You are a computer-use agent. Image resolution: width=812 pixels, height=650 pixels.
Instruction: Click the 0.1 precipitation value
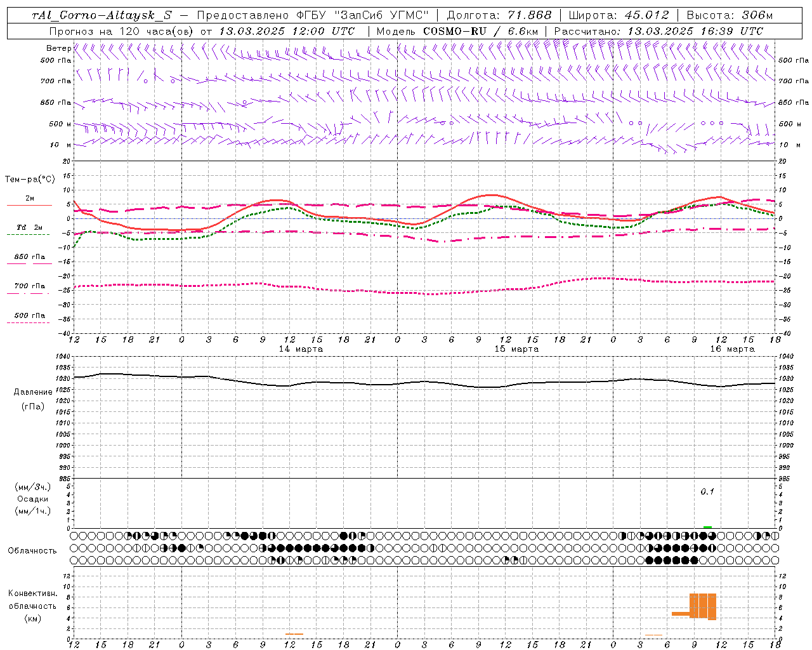pyautogui.click(x=707, y=491)
